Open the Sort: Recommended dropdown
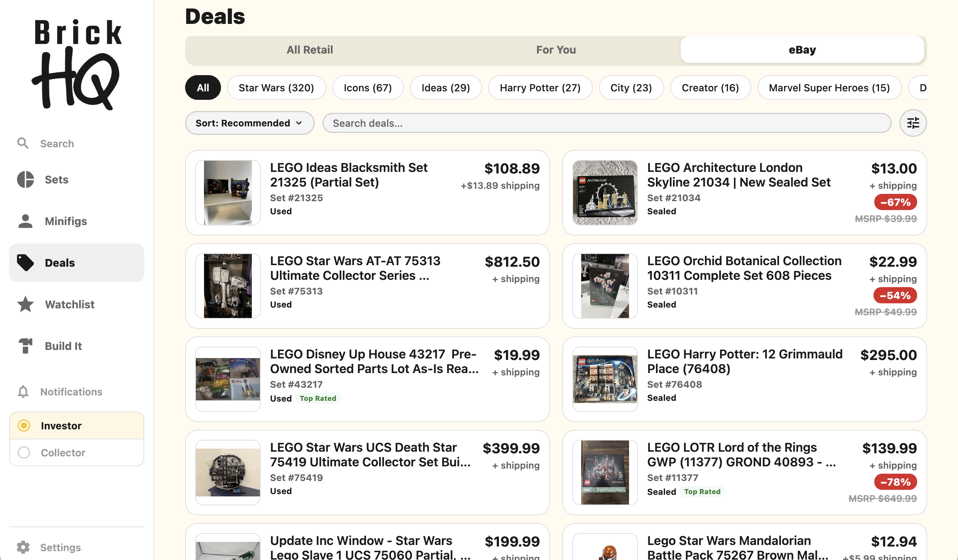Image resolution: width=958 pixels, height=560 pixels. click(250, 123)
